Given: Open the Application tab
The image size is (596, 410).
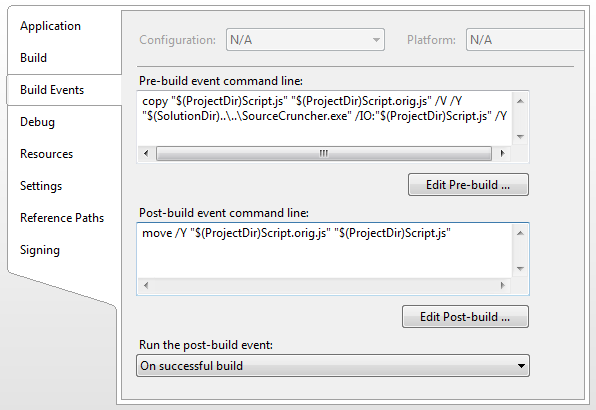Looking at the screenshot, I should click(x=50, y=26).
